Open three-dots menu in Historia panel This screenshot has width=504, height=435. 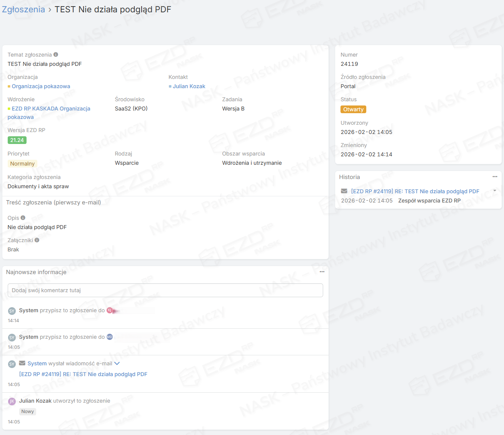[495, 177]
